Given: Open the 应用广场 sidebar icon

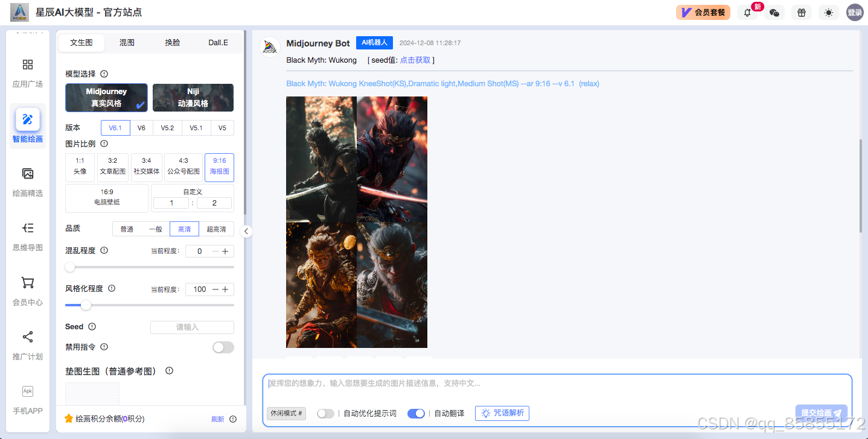Looking at the screenshot, I should click(x=28, y=65).
